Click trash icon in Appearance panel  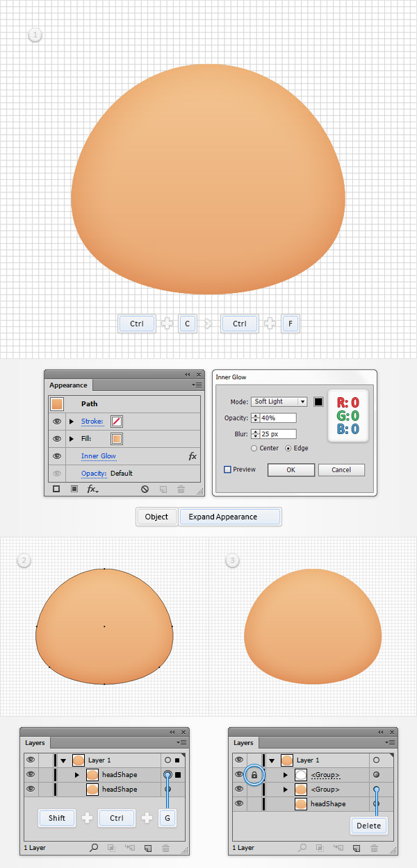tap(181, 489)
